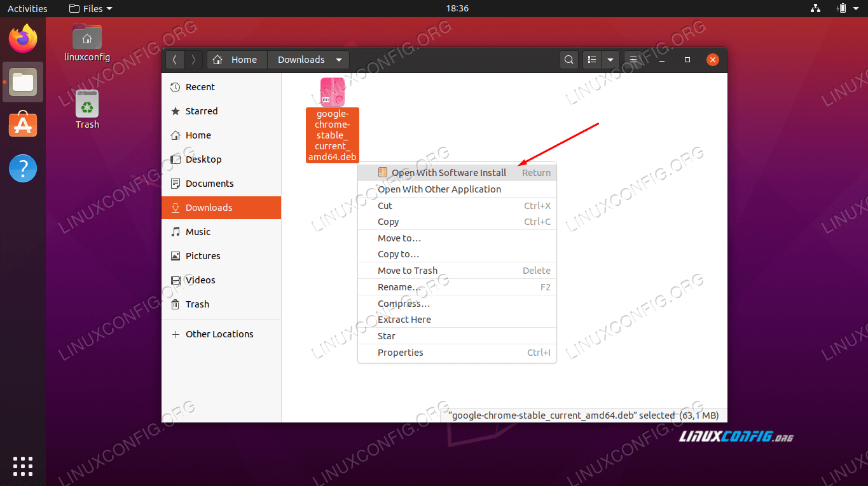This screenshot has width=868, height=486.
Task: Select the linuxconfig home folder on desktop
Action: (x=87, y=43)
